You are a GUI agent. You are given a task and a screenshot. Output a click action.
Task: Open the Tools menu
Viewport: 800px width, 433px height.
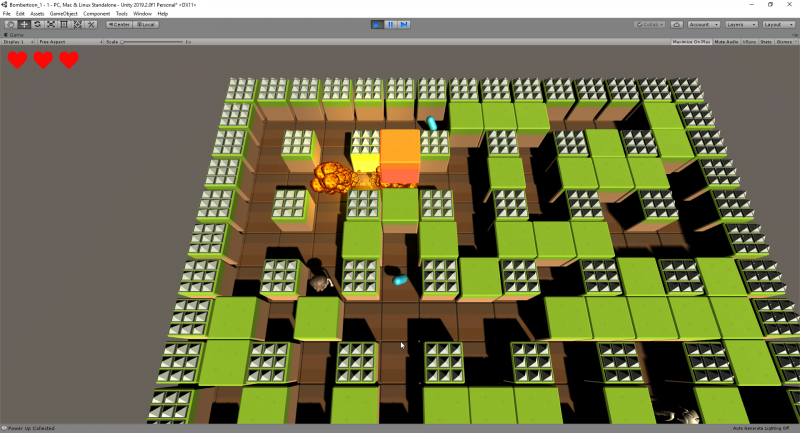tap(121, 14)
